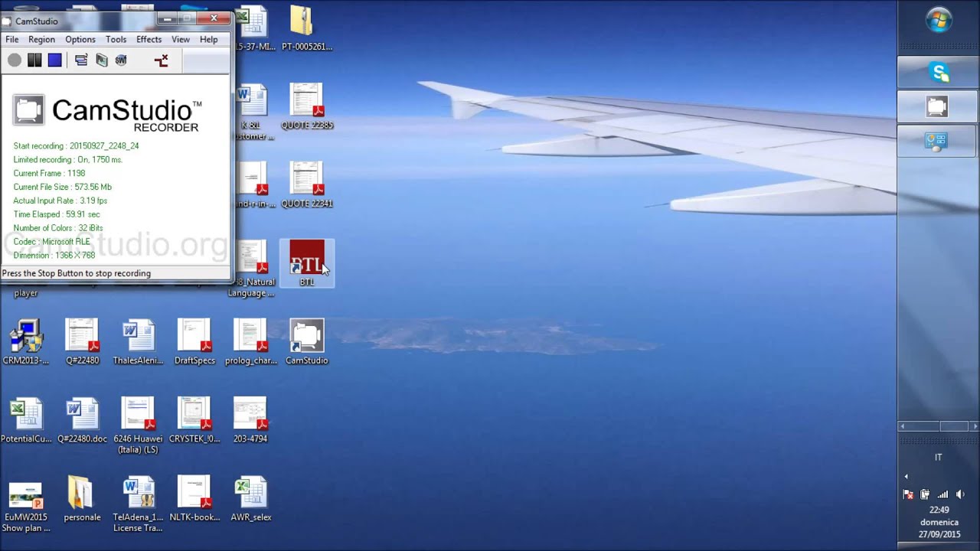This screenshot has height=551, width=980.
Task: Select the TelAdena License Word document icon
Action: coord(139,504)
